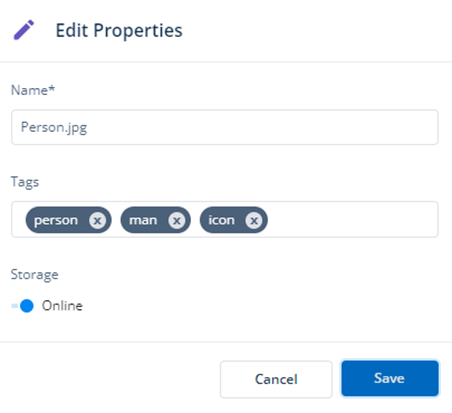Click the empty area of the Tags box
Screen dimensions: 452x413
[x=352, y=219]
